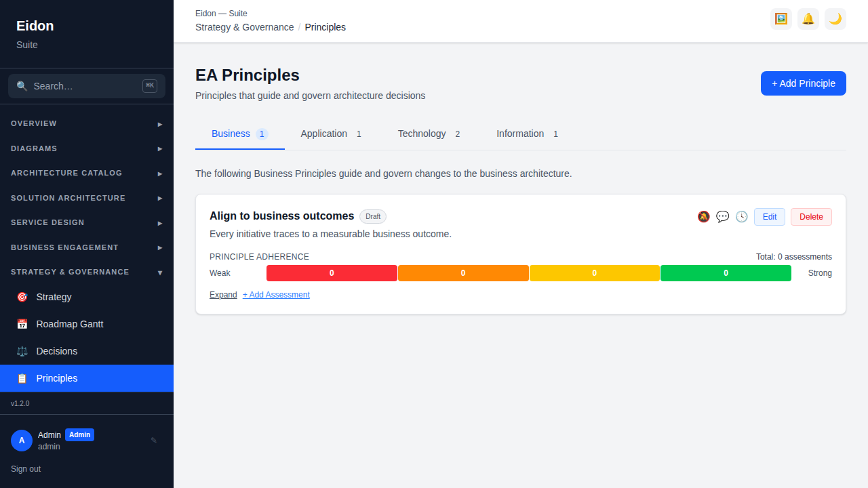This screenshot has width=868, height=488.
Task: Click the Principles clipboard icon
Action: click(22, 378)
